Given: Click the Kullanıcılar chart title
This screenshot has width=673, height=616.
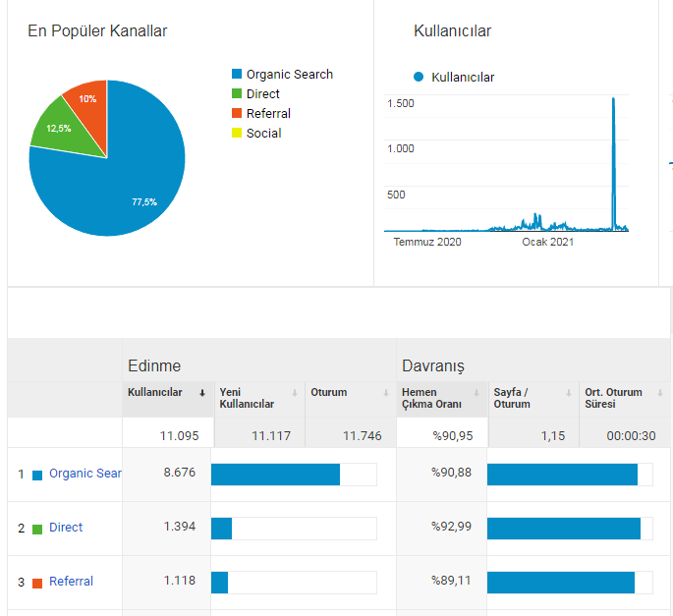Looking at the screenshot, I should [452, 30].
